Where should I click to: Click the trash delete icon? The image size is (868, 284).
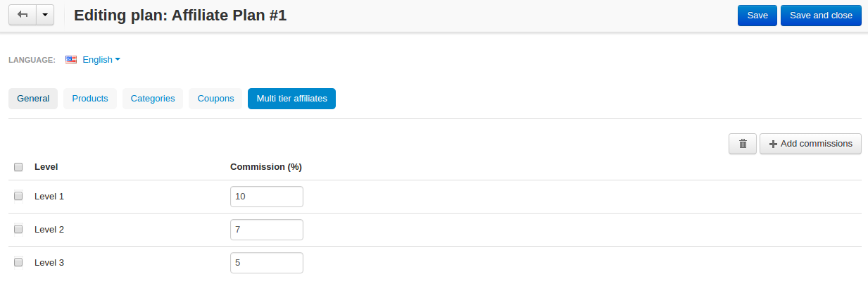point(743,144)
